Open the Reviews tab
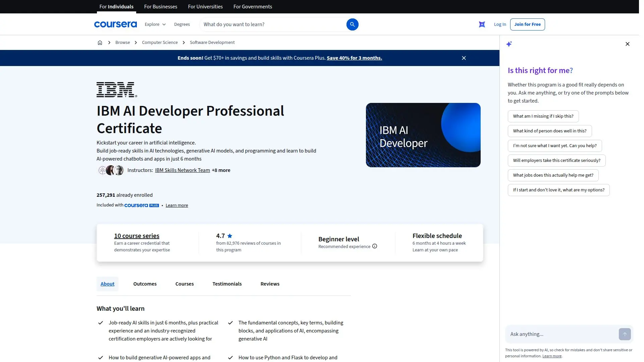Viewport: 644px width, 362px height. 270,284
